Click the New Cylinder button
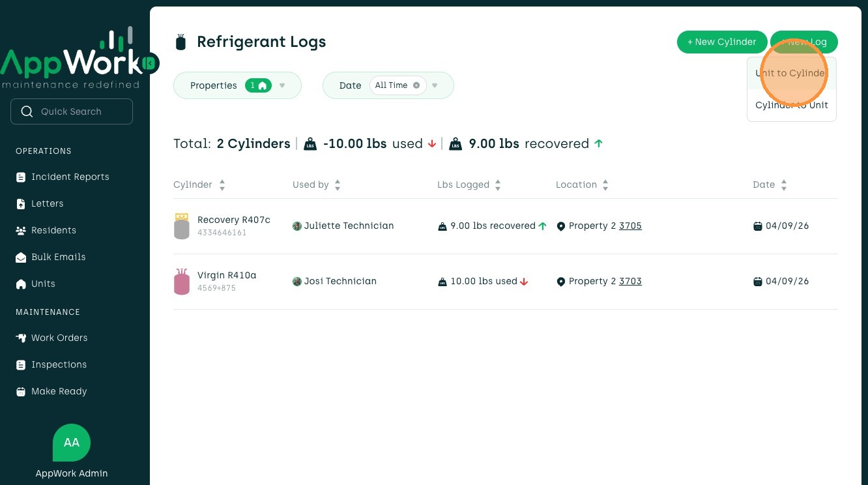 pos(721,42)
